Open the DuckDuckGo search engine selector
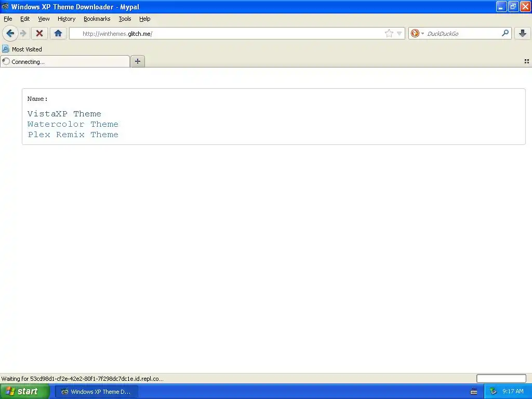The image size is (532, 399). point(417,33)
